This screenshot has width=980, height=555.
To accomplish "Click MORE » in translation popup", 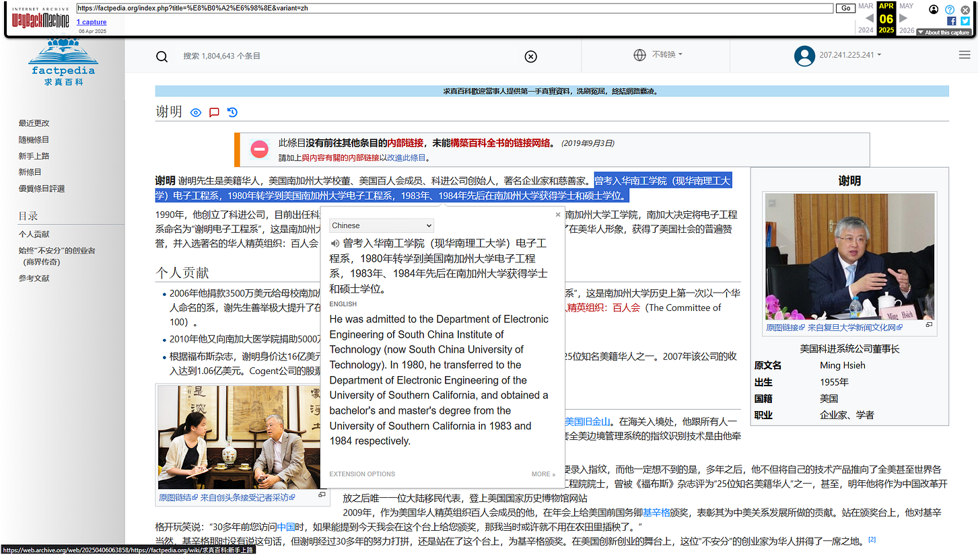I will (x=543, y=474).
